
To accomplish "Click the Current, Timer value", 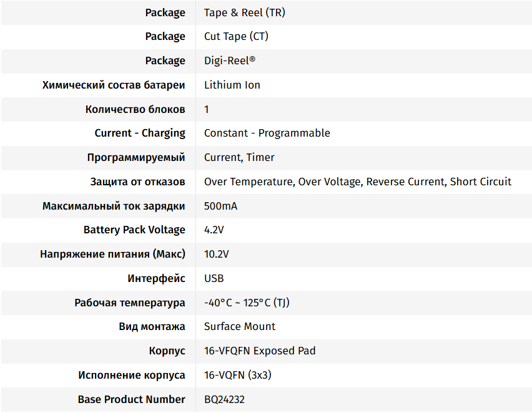I will [239, 157].
